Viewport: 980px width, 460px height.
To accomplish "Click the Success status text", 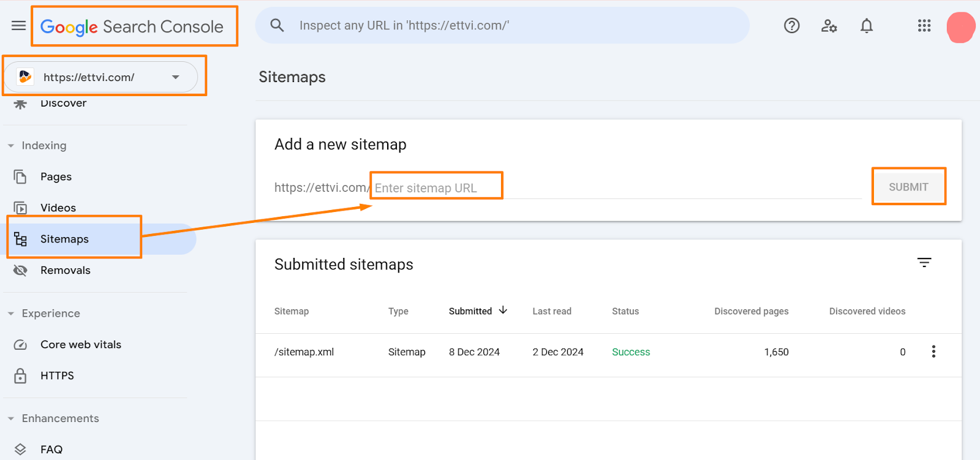I will (x=631, y=352).
